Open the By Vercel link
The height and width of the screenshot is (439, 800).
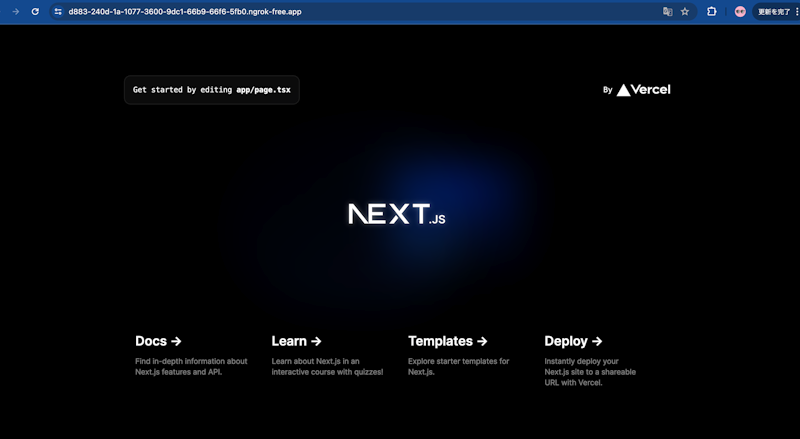[x=637, y=90]
